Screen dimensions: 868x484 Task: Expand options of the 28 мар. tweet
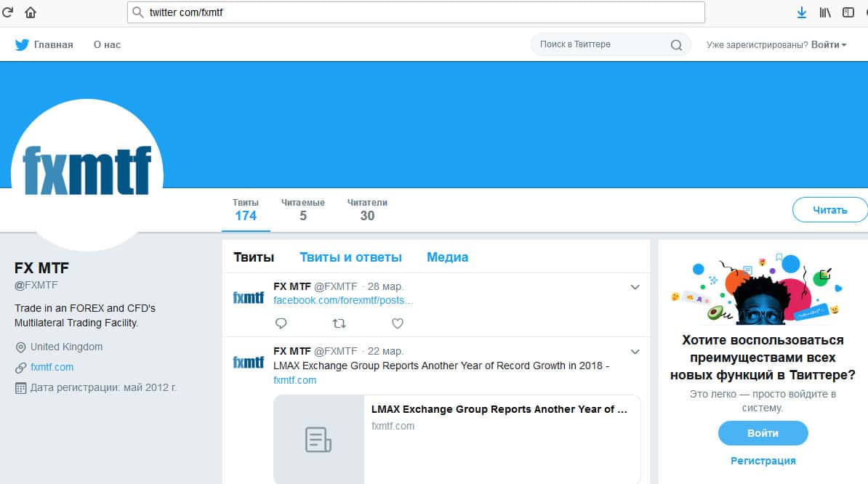[x=635, y=287]
